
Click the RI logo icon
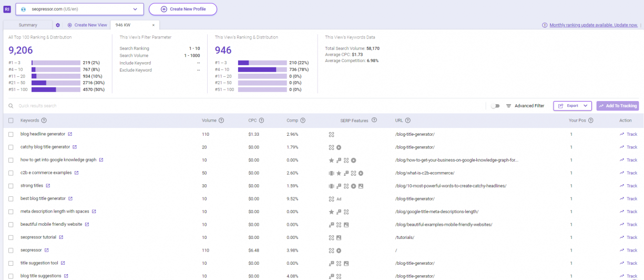[x=7, y=9]
